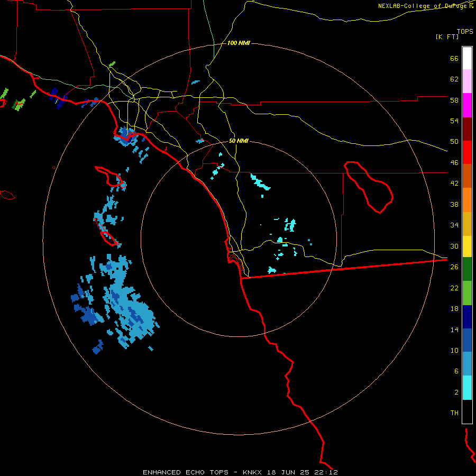Click the KNKX station identifier in caption
Screen dimensions: 476x476
point(252,472)
